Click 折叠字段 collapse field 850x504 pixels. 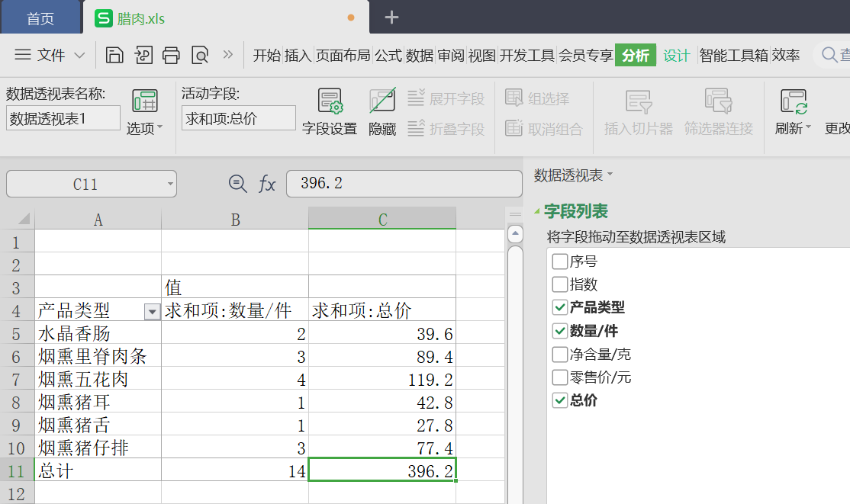(446, 128)
